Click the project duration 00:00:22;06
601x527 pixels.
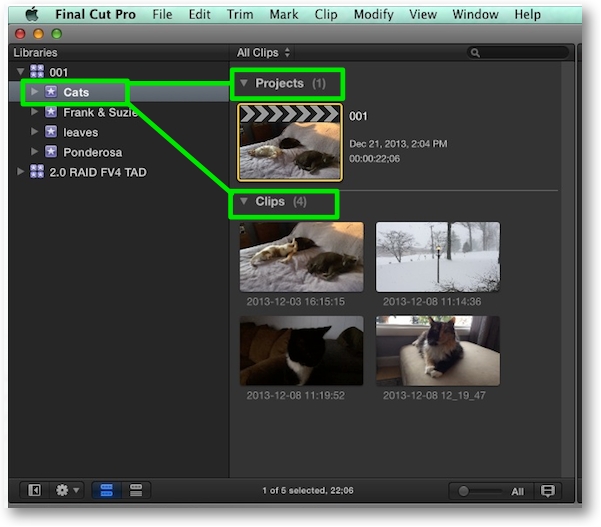coord(374,159)
